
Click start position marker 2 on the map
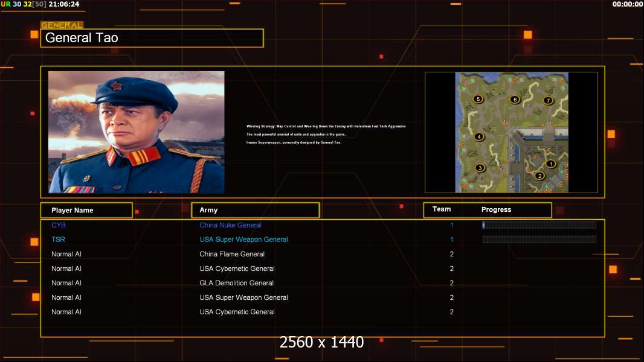[x=539, y=176]
